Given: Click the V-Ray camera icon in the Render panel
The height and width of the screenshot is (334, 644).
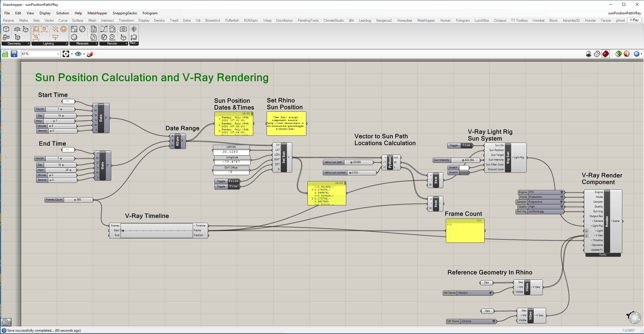Looking at the screenshot, I should pos(123,29).
